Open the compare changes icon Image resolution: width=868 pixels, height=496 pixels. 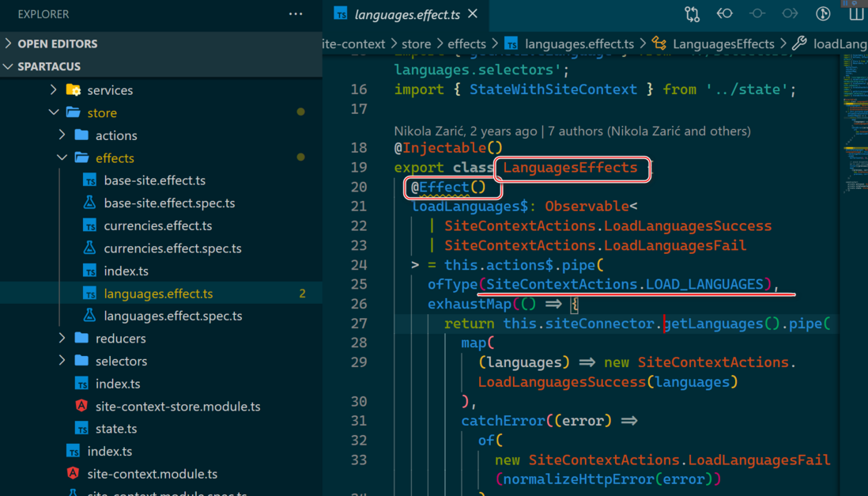pos(692,14)
